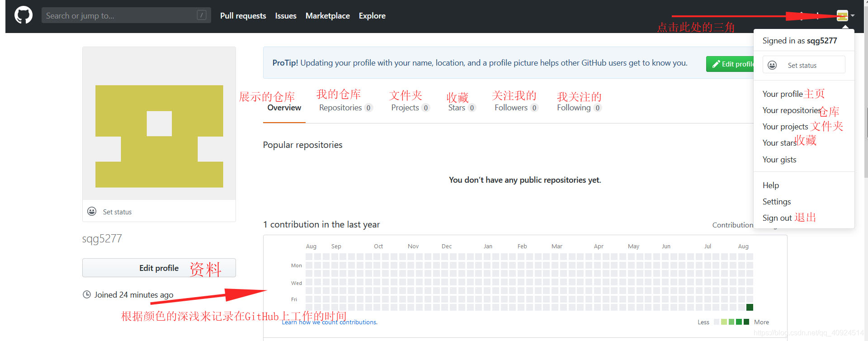
Task: Click Joined 24 minutes ago text
Action: (x=134, y=295)
